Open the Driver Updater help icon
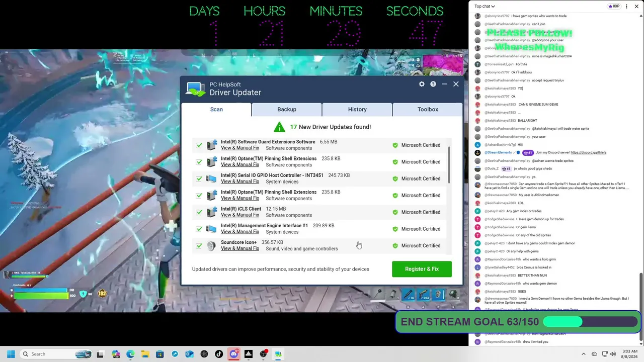This screenshot has height=362, width=644. pyautogui.click(x=433, y=84)
